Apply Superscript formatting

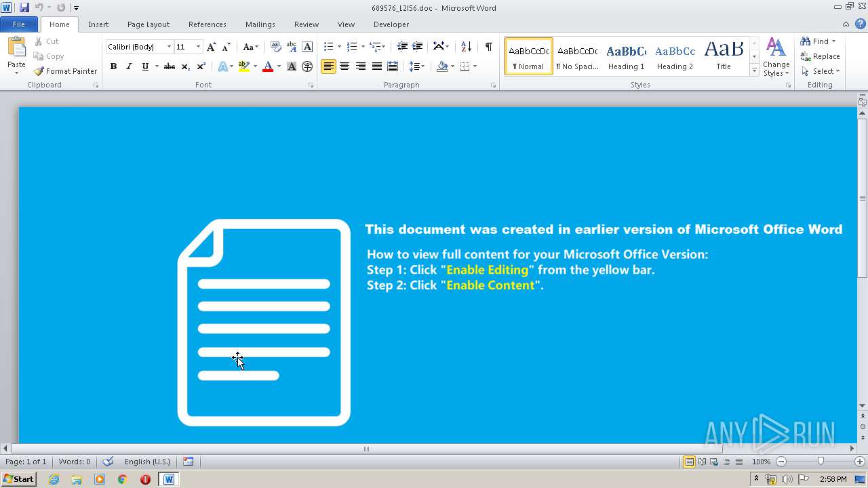pos(201,66)
